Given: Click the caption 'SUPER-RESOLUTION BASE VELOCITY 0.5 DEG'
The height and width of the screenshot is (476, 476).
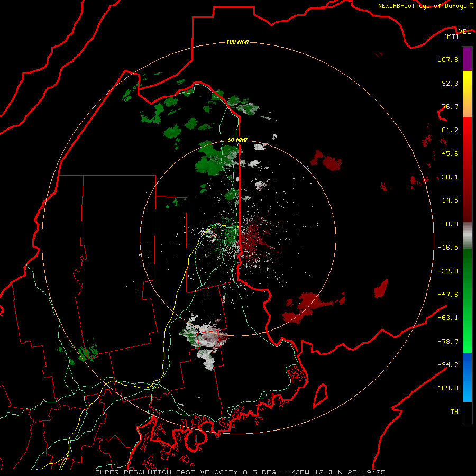Looking at the screenshot, I should point(186,472).
